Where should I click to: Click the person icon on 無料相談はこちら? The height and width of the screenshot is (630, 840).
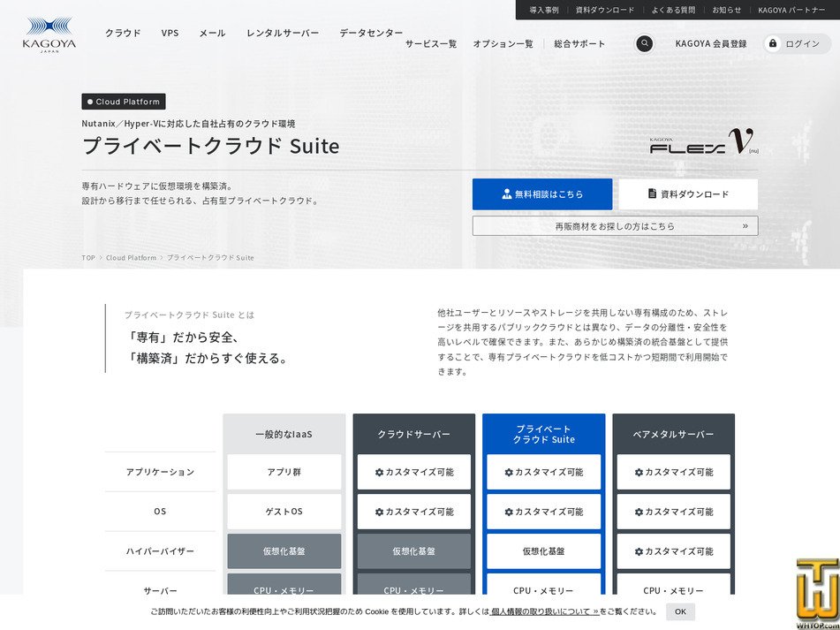(507, 194)
